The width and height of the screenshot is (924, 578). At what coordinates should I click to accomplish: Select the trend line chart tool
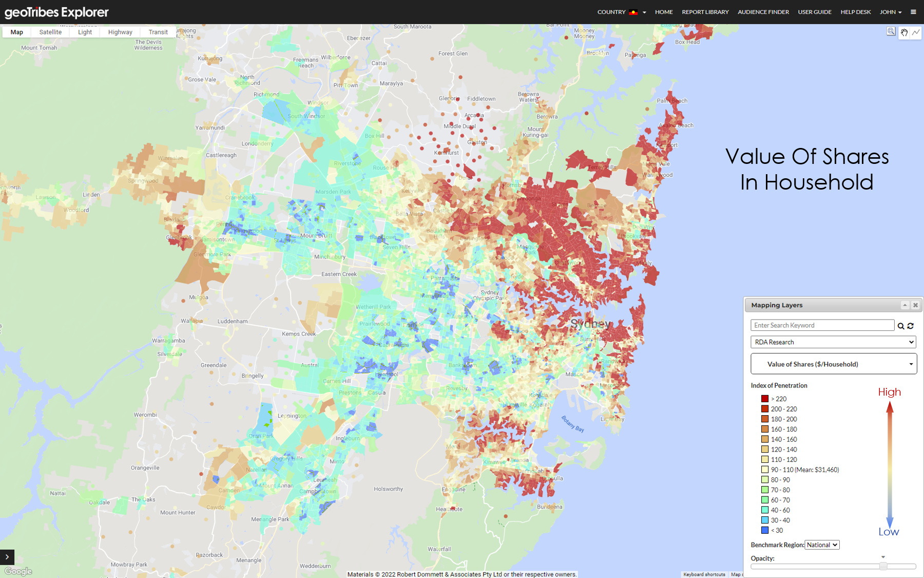click(916, 32)
